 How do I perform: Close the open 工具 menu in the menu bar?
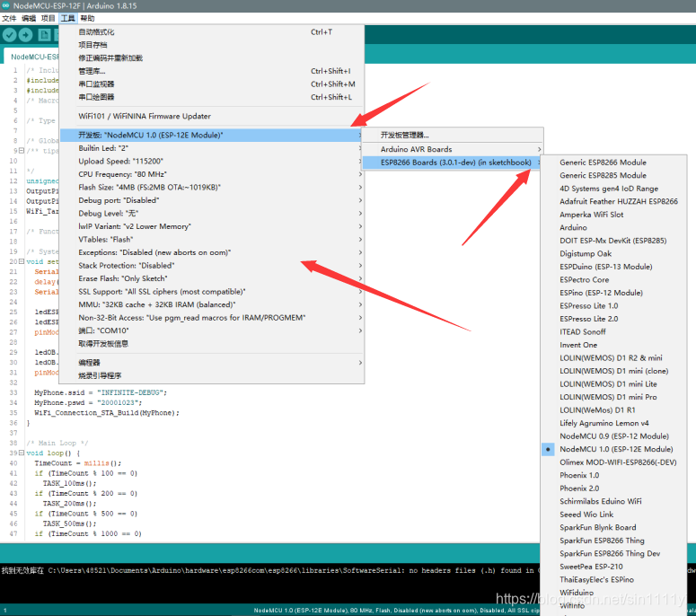click(68, 18)
